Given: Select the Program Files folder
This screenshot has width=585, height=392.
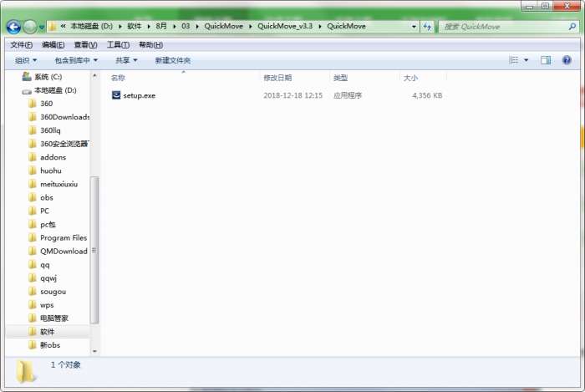Looking at the screenshot, I should [58, 238].
